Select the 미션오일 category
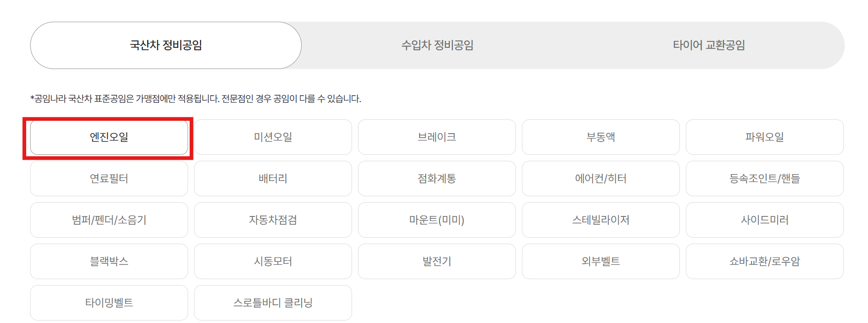The height and width of the screenshot is (323, 868). 273,138
